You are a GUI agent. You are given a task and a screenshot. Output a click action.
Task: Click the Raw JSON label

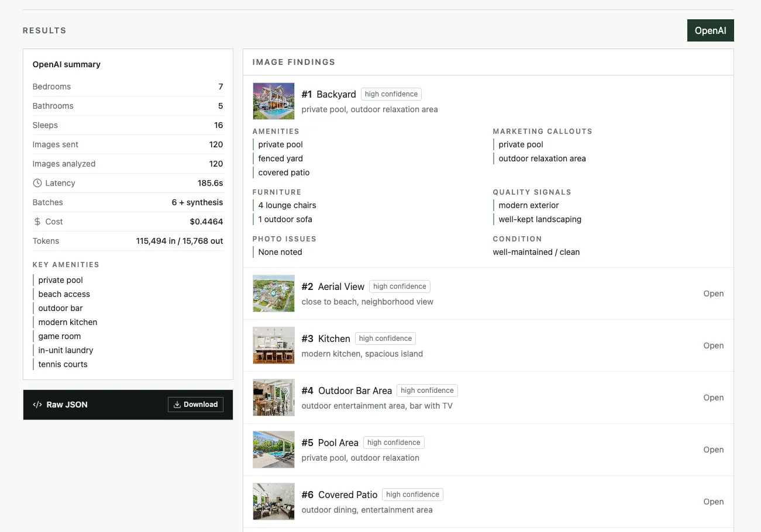67,405
